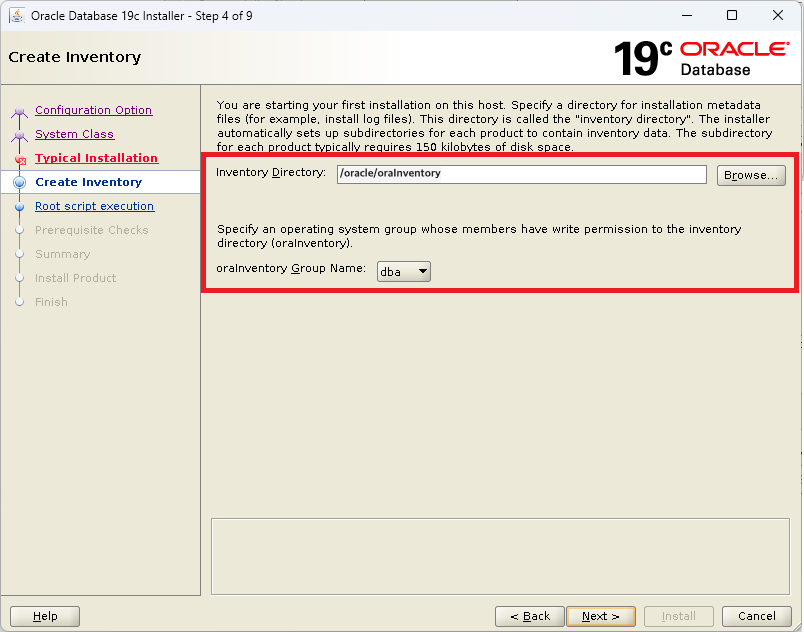
Task: Click the Java installer icon in title bar
Action: click(x=16, y=15)
